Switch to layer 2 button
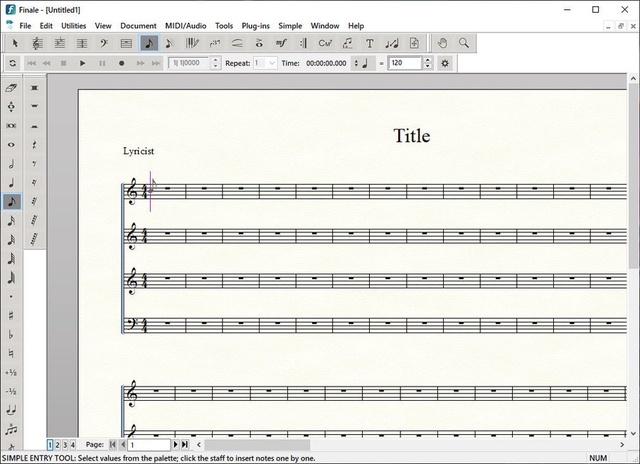 pyautogui.click(x=57, y=444)
